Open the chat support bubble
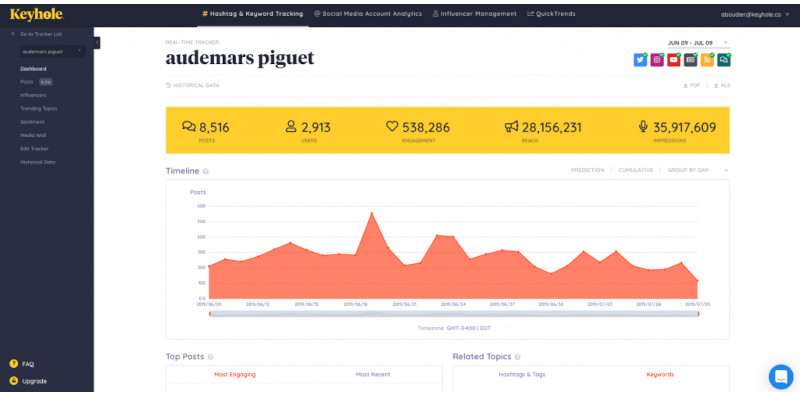 (781, 377)
